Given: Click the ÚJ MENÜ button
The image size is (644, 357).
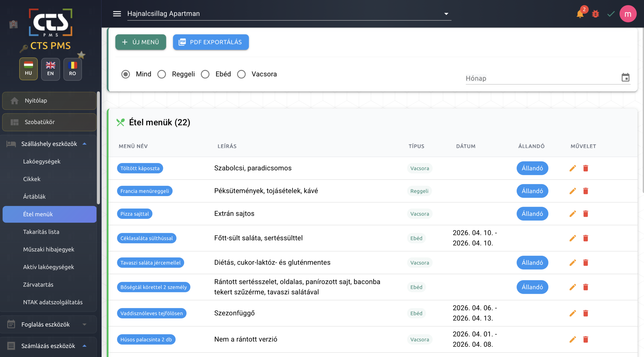Looking at the screenshot, I should tap(141, 42).
